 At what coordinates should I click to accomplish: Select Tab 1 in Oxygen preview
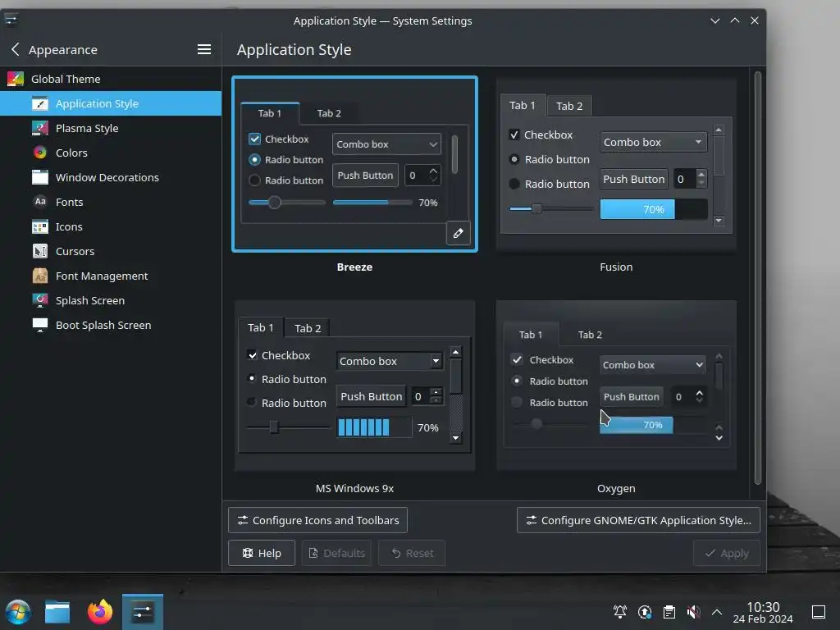pyautogui.click(x=531, y=335)
